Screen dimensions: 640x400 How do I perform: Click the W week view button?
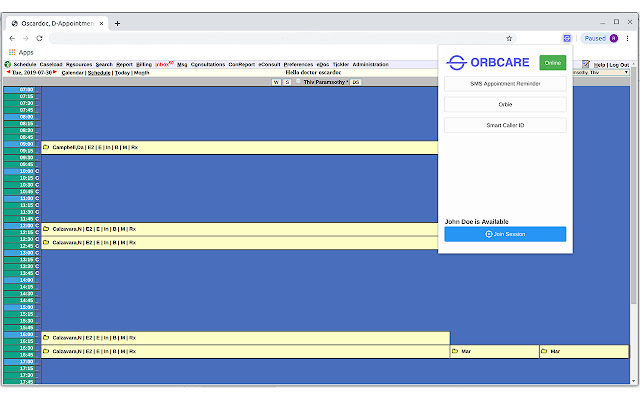276,82
